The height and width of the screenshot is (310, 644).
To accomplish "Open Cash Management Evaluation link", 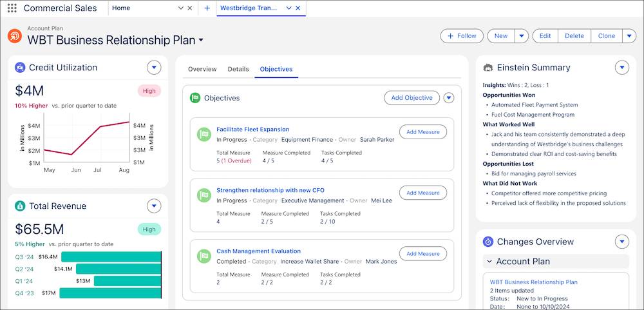I will (258, 251).
